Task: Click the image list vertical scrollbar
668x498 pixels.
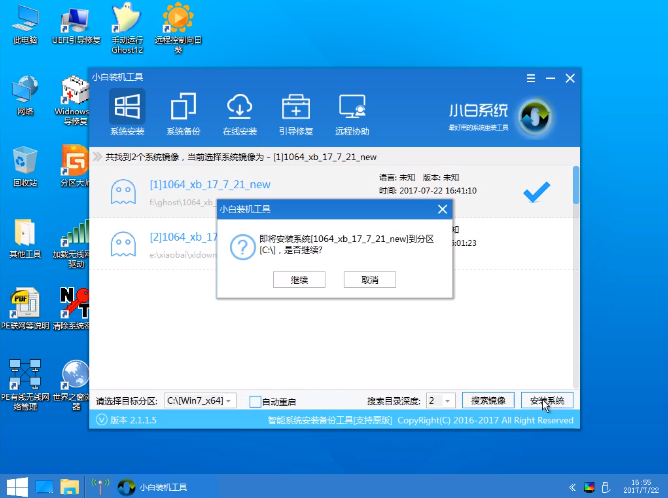Action: pyautogui.click(x=576, y=186)
